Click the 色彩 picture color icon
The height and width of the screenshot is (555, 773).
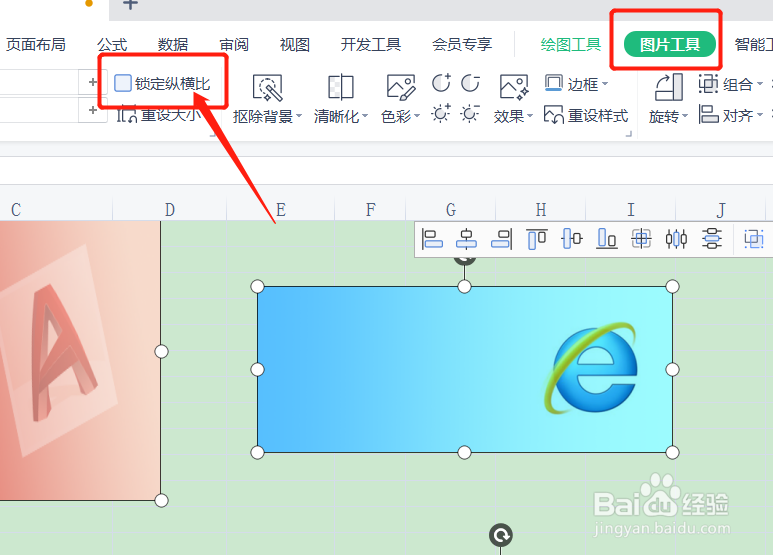pyautogui.click(x=400, y=88)
